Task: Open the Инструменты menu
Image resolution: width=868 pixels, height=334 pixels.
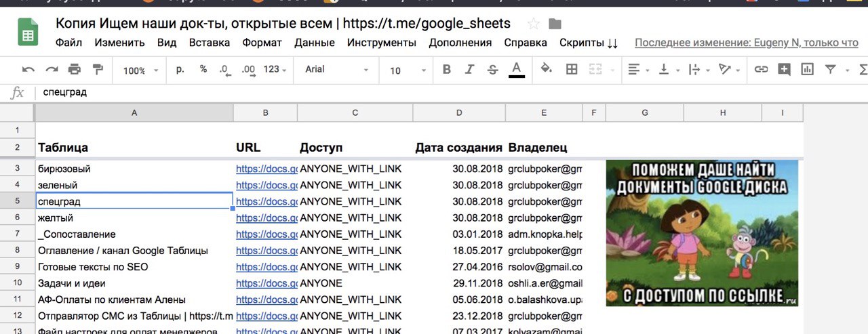Action: (x=382, y=43)
